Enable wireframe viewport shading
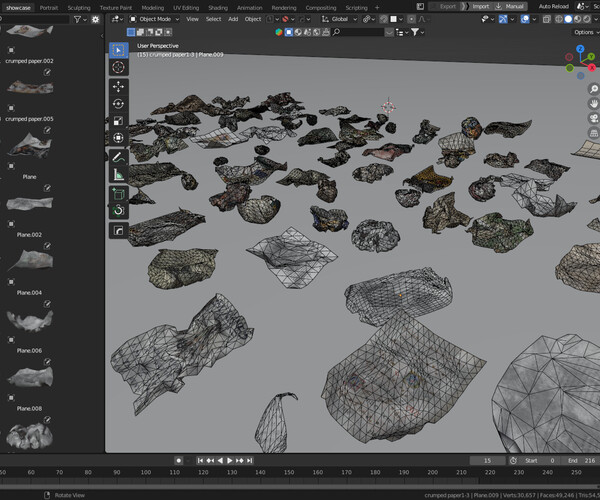600x500 pixels. 559,19
